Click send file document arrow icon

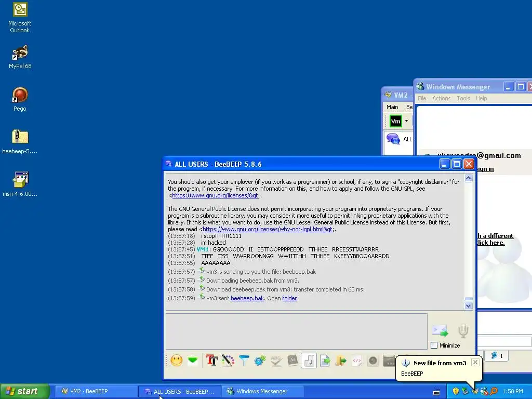coord(325,361)
